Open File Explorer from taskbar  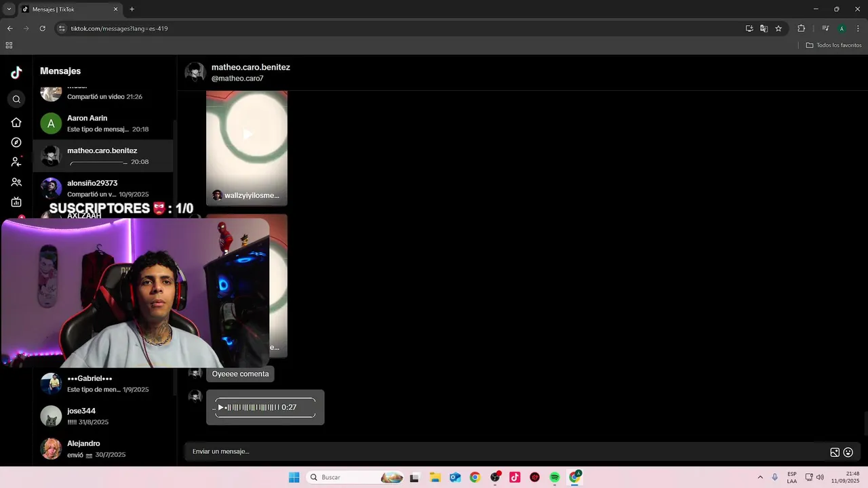click(x=435, y=478)
